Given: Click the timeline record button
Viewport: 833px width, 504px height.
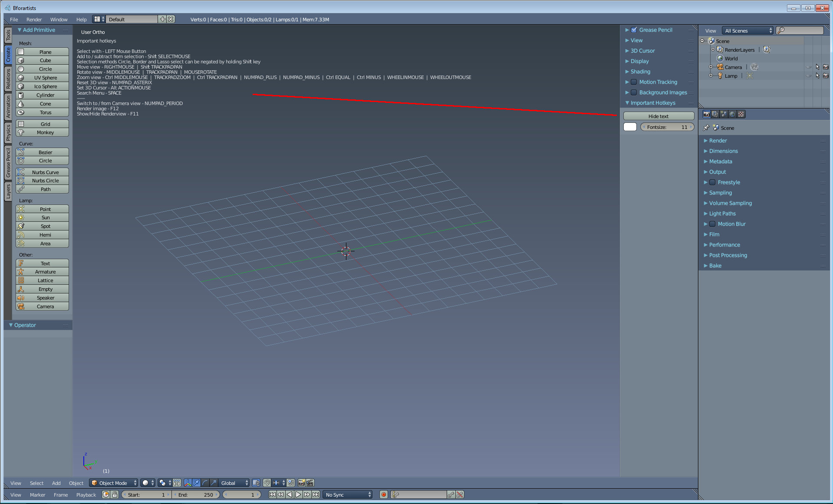Looking at the screenshot, I should [x=383, y=494].
